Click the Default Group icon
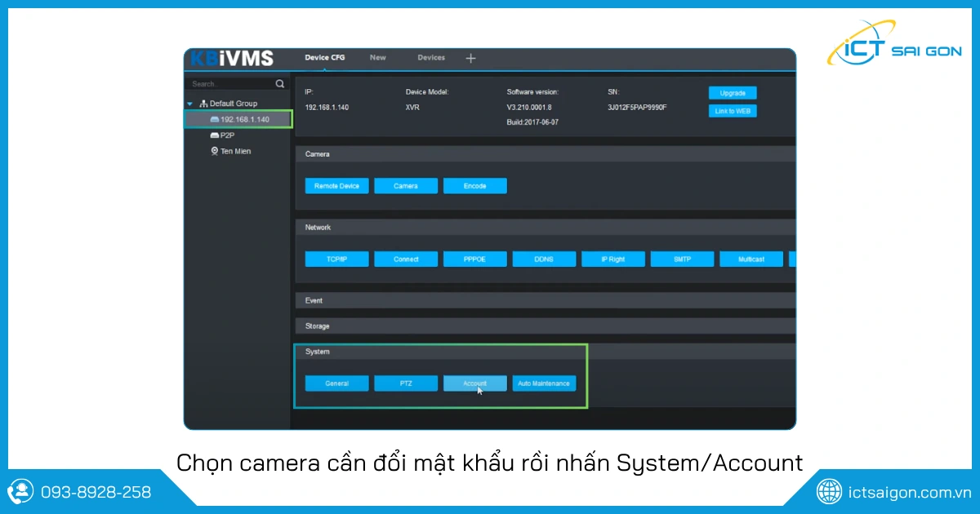The image size is (980, 514). tap(203, 104)
